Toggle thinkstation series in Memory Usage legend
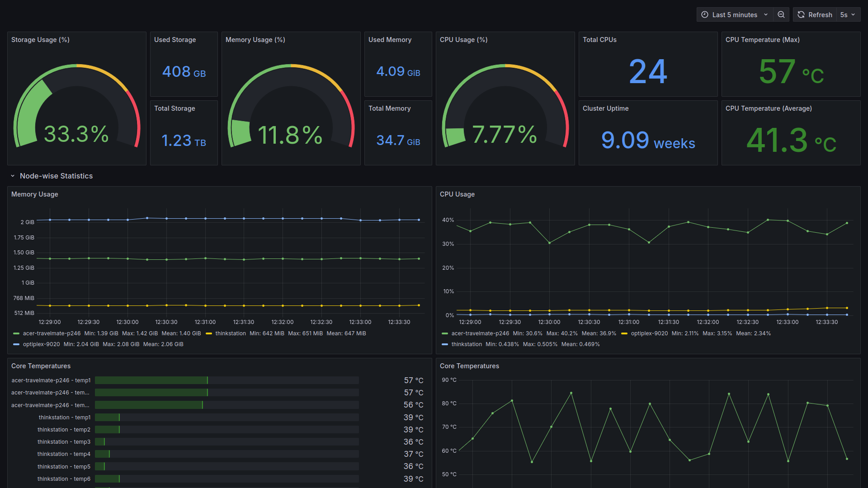The image size is (868, 488). tap(231, 333)
